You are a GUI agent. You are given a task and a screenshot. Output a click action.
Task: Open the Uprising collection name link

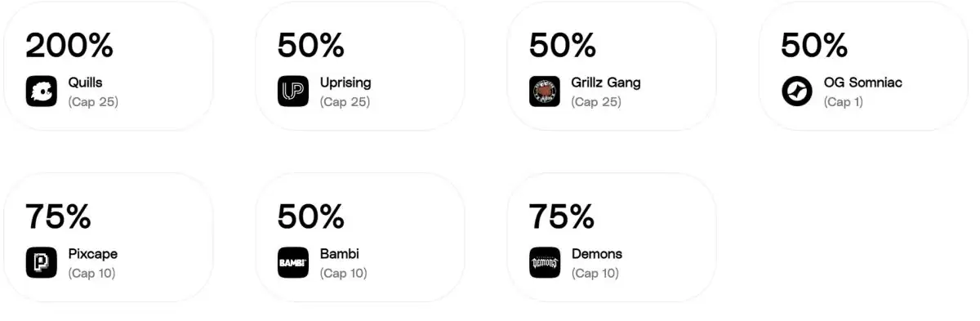(345, 82)
